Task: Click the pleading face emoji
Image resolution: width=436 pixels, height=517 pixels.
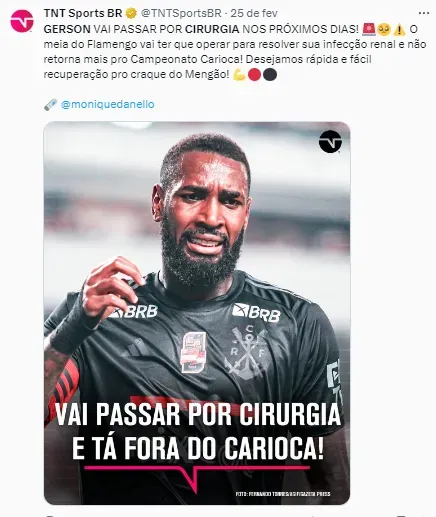Action: click(x=384, y=29)
